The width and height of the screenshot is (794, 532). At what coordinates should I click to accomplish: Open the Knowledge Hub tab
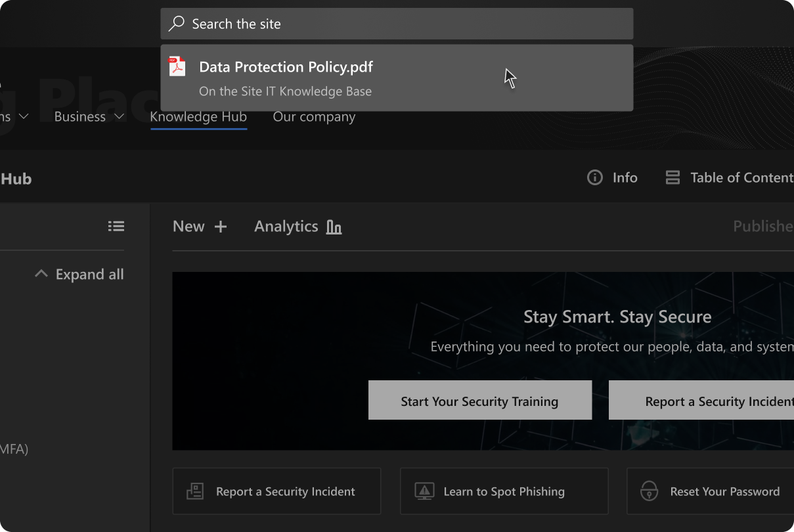click(198, 117)
